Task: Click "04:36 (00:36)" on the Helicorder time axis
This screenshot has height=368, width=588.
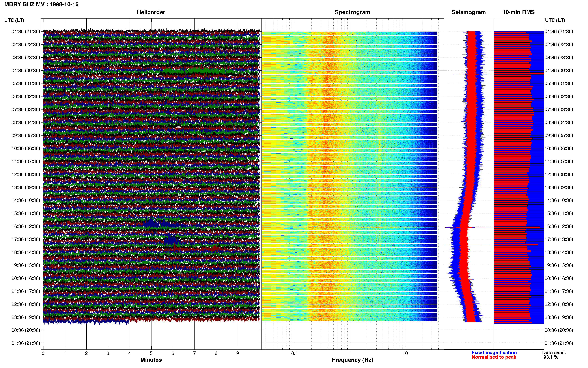Action: click(26, 71)
